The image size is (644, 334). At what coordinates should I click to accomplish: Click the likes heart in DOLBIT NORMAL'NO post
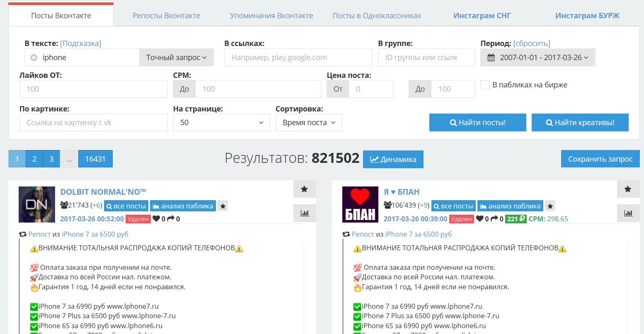156,219
